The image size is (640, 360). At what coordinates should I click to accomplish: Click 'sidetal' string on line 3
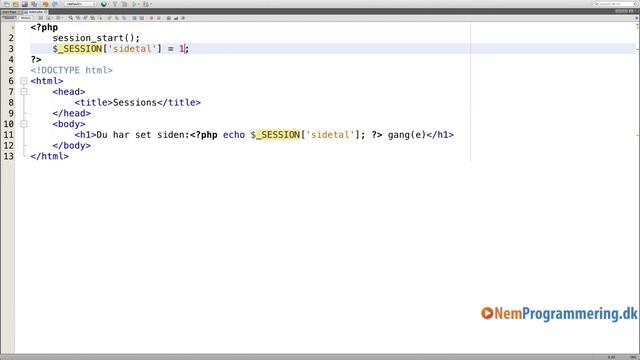click(132, 49)
